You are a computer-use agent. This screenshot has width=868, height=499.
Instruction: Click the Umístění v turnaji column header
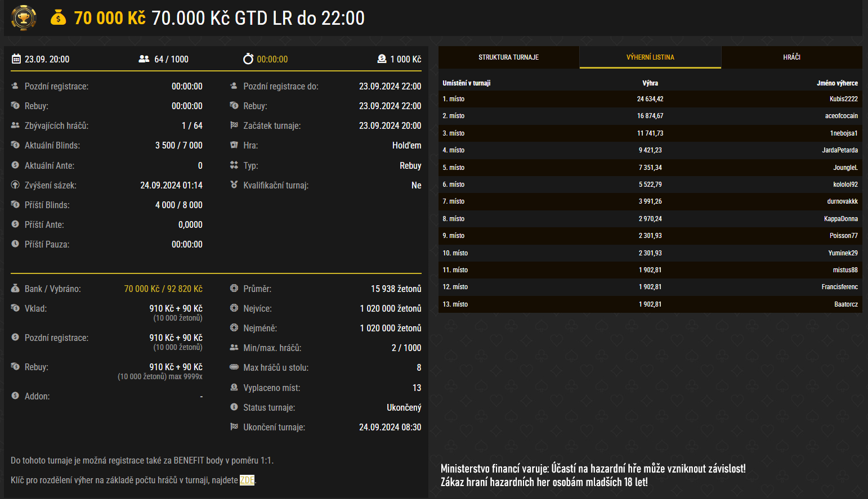[x=466, y=83]
